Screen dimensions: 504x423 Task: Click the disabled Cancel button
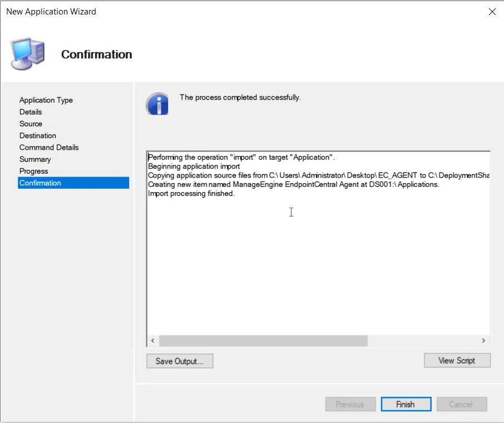[461, 405]
